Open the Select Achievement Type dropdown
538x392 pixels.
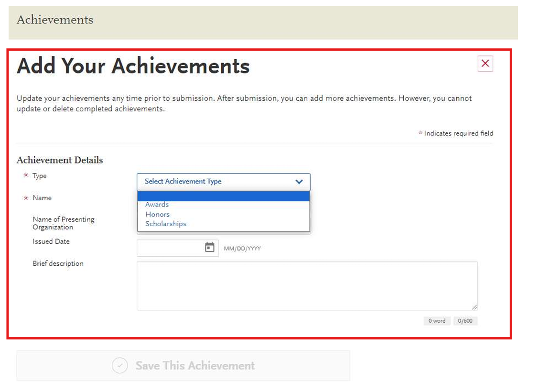223,182
